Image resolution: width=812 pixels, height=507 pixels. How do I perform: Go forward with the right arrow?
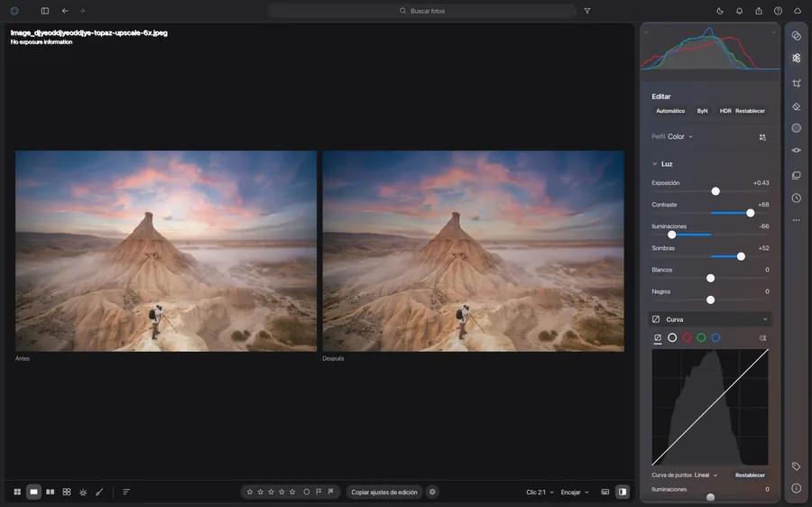[x=82, y=11]
